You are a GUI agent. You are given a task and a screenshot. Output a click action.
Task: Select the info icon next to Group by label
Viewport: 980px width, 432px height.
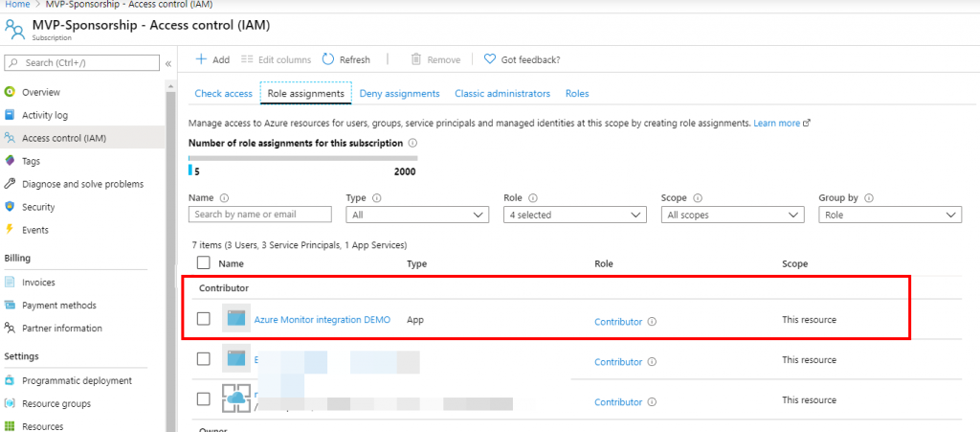[x=869, y=197]
